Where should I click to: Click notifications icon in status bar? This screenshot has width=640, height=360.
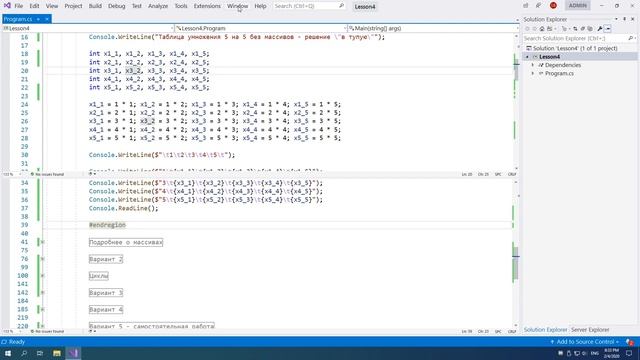630,342
